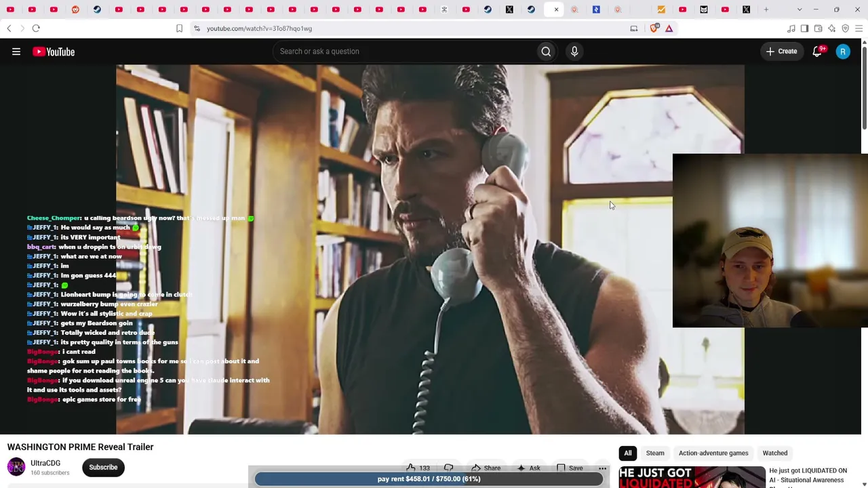Click the WASHINGTON PRIME Reveal Trailer title
Image resolution: width=868 pixels, height=488 pixels.
coord(80,447)
